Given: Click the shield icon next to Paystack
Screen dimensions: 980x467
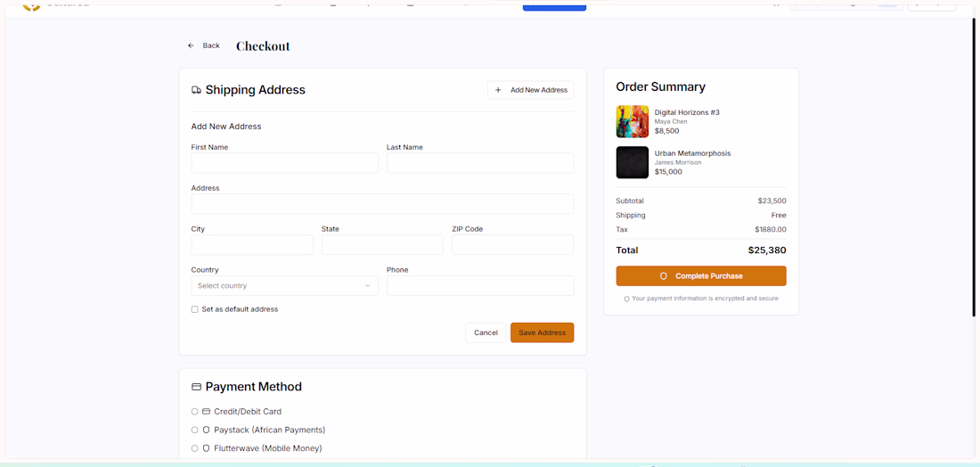Looking at the screenshot, I should pos(207,430).
